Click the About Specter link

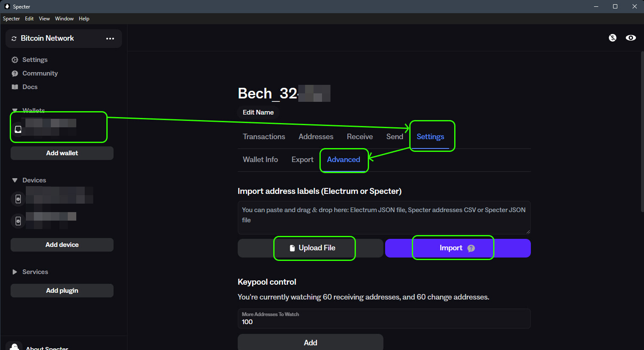pos(47,348)
